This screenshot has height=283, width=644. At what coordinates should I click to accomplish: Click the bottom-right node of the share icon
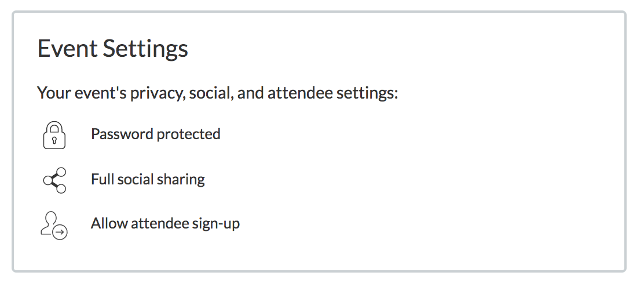[61, 188]
